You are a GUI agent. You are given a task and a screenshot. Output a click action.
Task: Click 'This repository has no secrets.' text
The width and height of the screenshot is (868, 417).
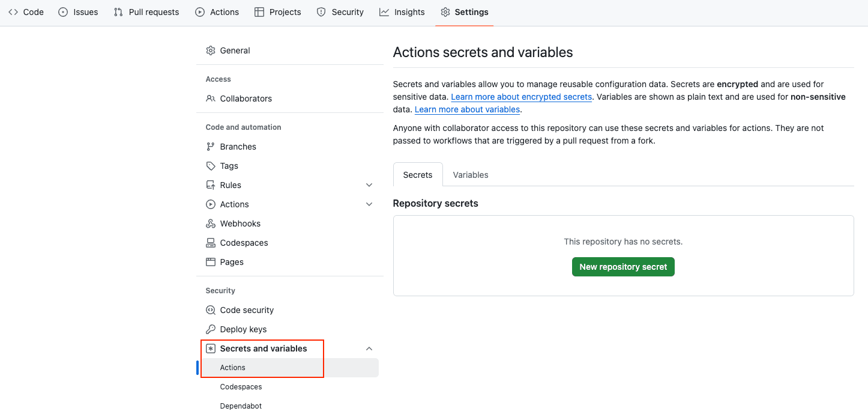[x=623, y=242]
